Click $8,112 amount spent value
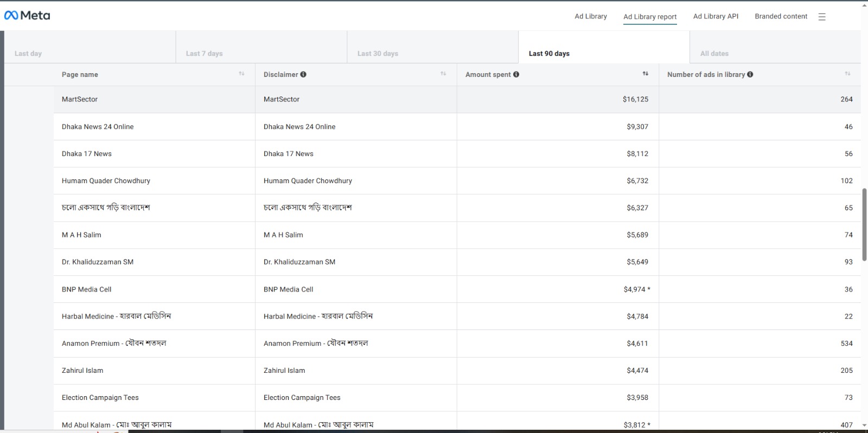Viewport: 868px width, 433px height. tap(637, 154)
